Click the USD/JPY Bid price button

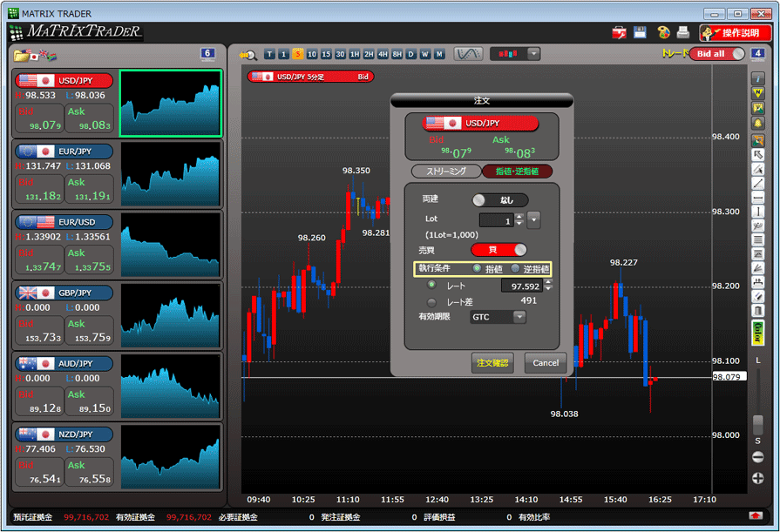coord(39,118)
